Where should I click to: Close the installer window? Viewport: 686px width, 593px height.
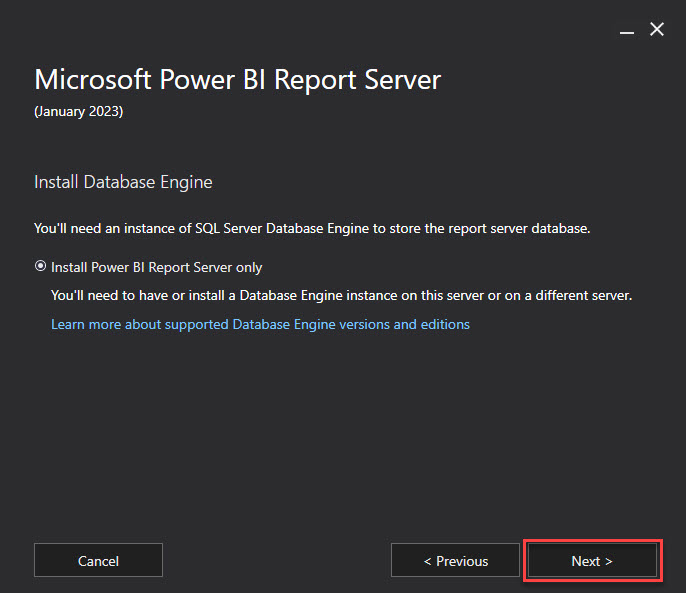click(657, 29)
